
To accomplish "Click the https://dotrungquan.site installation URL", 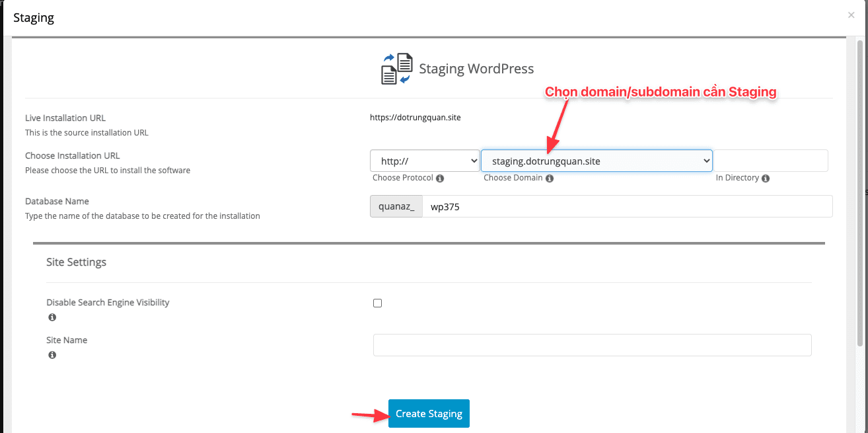I will point(415,117).
